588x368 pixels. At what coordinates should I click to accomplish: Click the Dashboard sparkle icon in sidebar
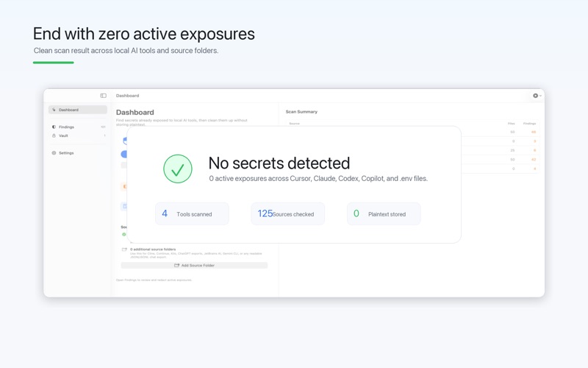point(54,110)
